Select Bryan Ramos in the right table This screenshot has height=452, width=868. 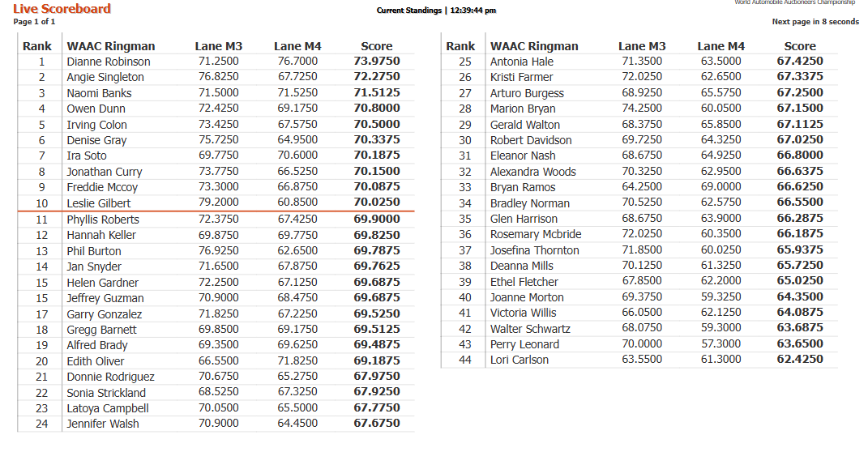coord(523,187)
